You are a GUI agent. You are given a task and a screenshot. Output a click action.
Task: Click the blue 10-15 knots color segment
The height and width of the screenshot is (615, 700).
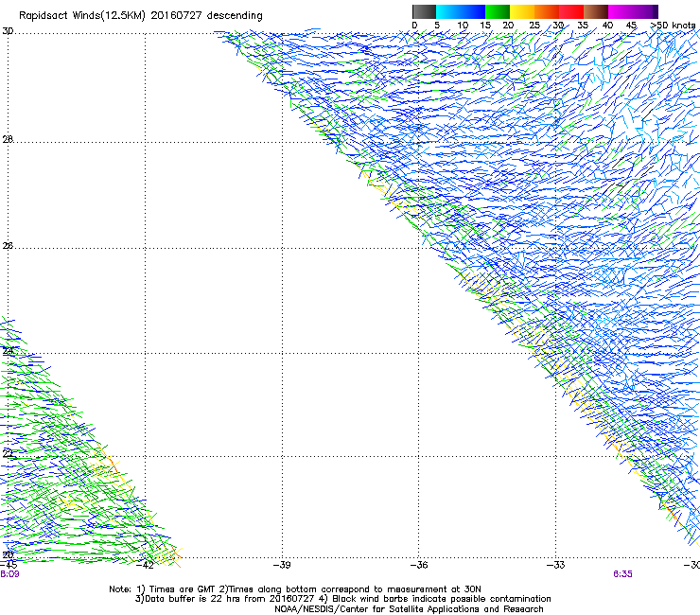click(x=473, y=11)
